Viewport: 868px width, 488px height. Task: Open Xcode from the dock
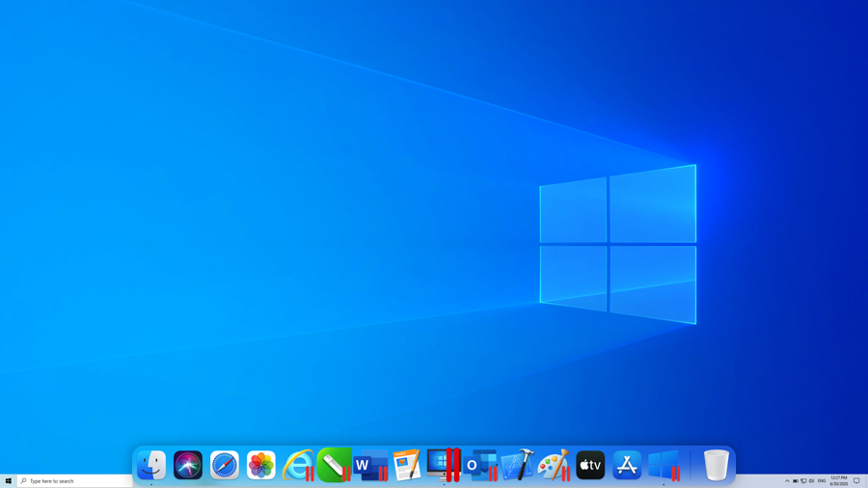[x=517, y=465]
